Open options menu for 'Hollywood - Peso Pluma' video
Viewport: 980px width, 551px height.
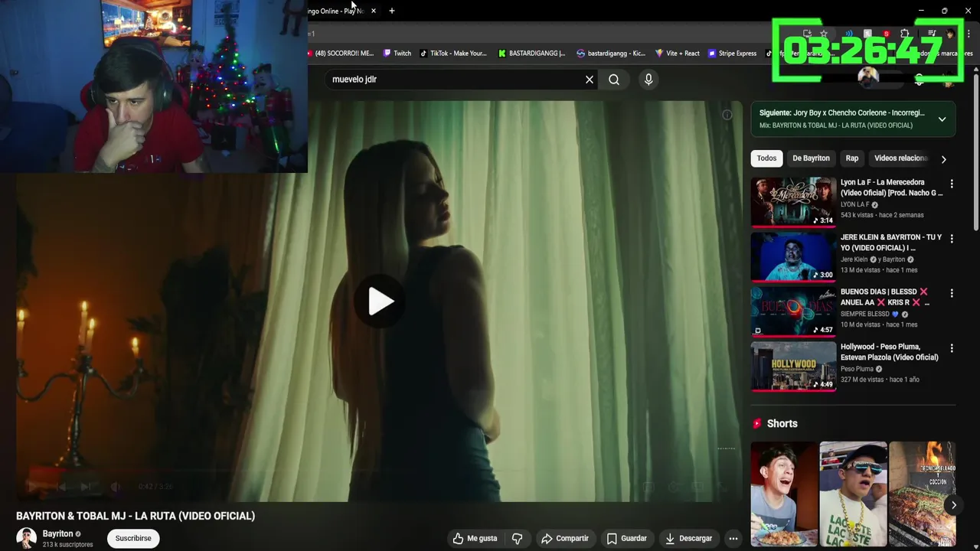[952, 348]
